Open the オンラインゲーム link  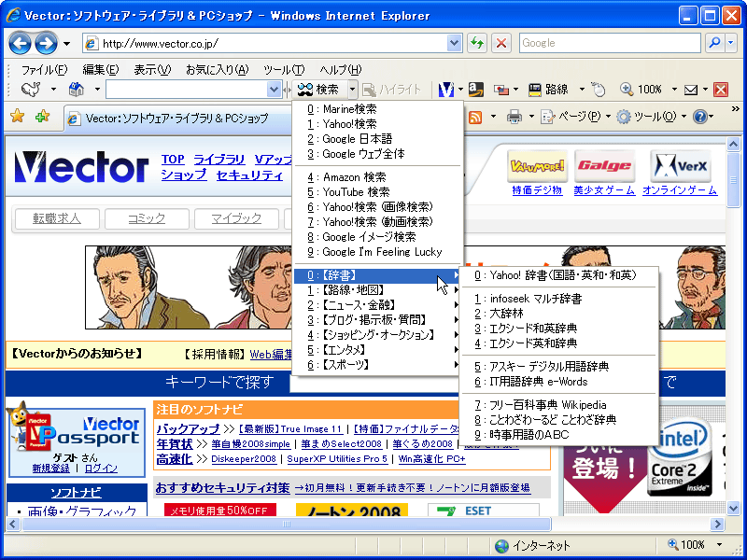tap(680, 190)
